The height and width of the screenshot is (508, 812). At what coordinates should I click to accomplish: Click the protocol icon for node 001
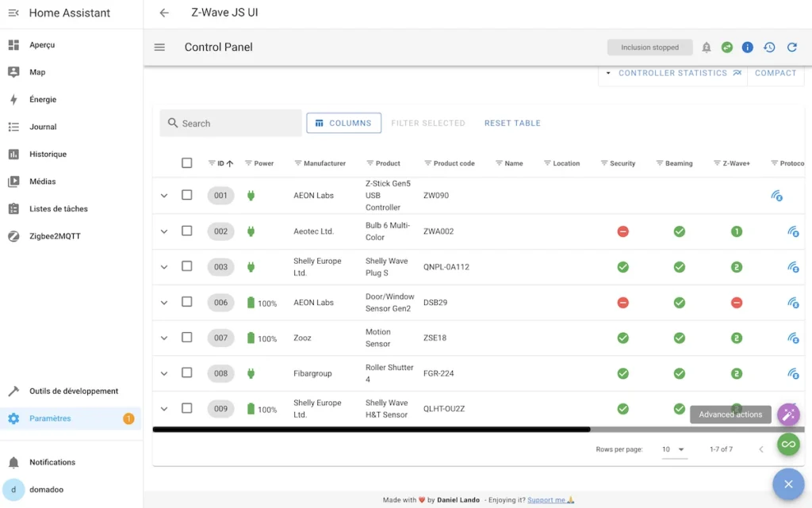coord(776,196)
